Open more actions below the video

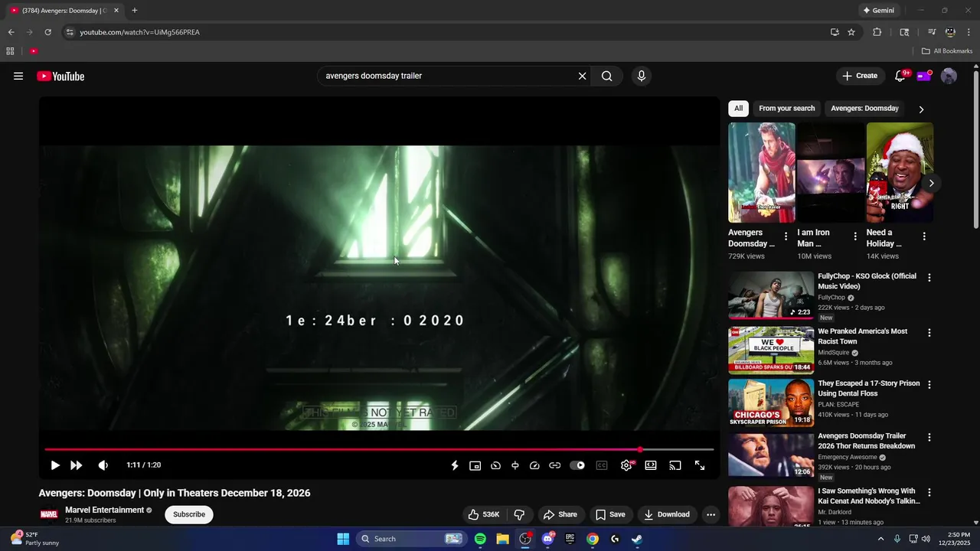(710, 514)
